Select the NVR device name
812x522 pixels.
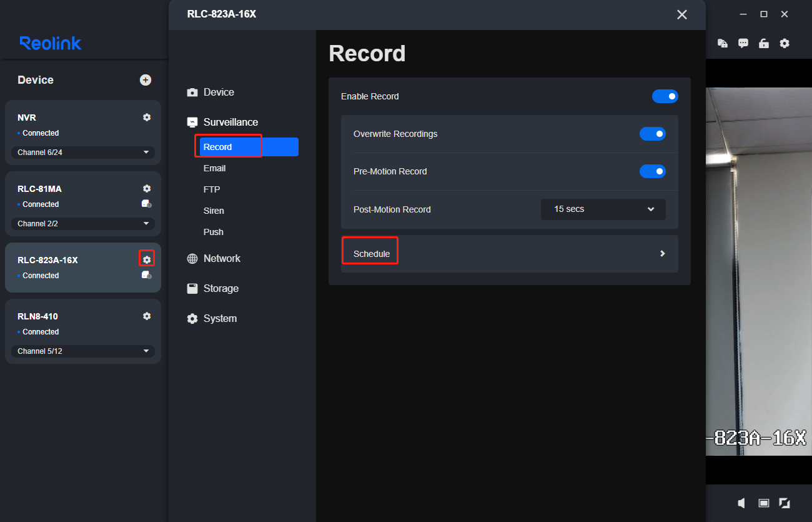click(27, 118)
